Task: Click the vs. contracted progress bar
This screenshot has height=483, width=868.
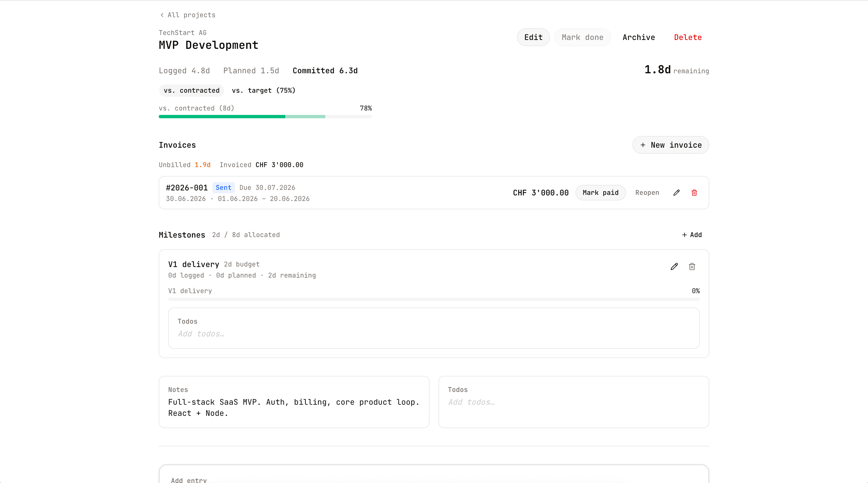Action: (265, 117)
